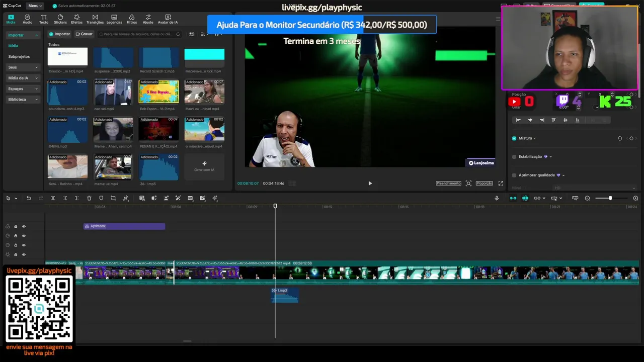The width and height of the screenshot is (644, 362).
Task: Switch to the Áudio tab
Action: point(27,19)
